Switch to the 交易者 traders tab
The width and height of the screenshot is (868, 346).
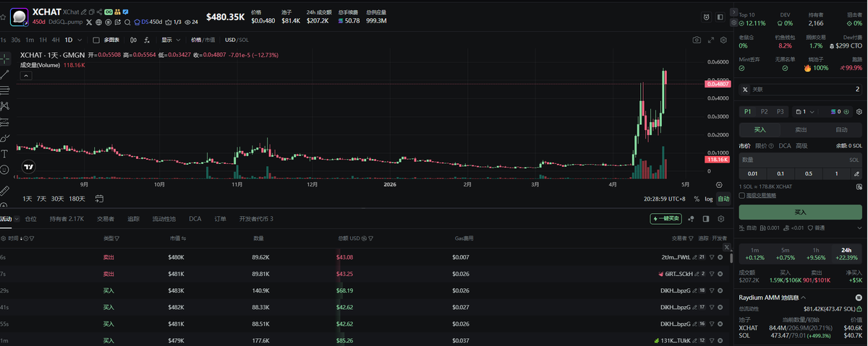click(106, 219)
